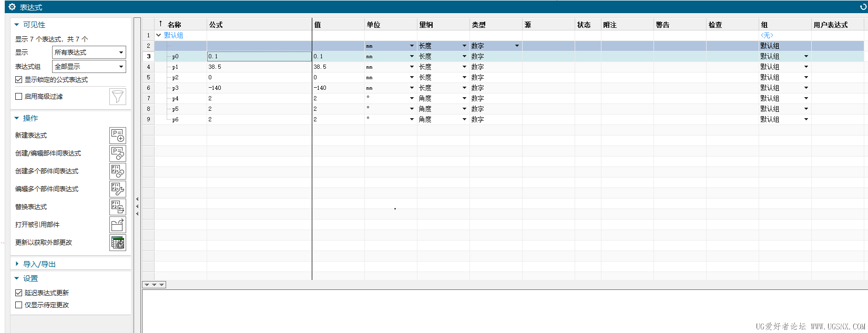Select row number 9 header
Viewport: 868px width, 333px height.
coord(148,119)
